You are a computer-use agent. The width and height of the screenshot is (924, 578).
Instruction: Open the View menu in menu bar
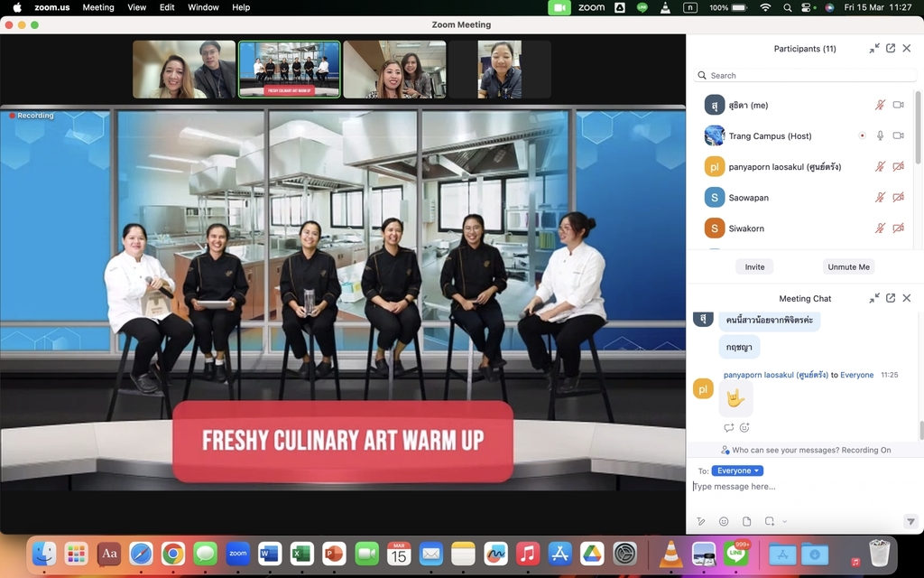coord(136,7)
